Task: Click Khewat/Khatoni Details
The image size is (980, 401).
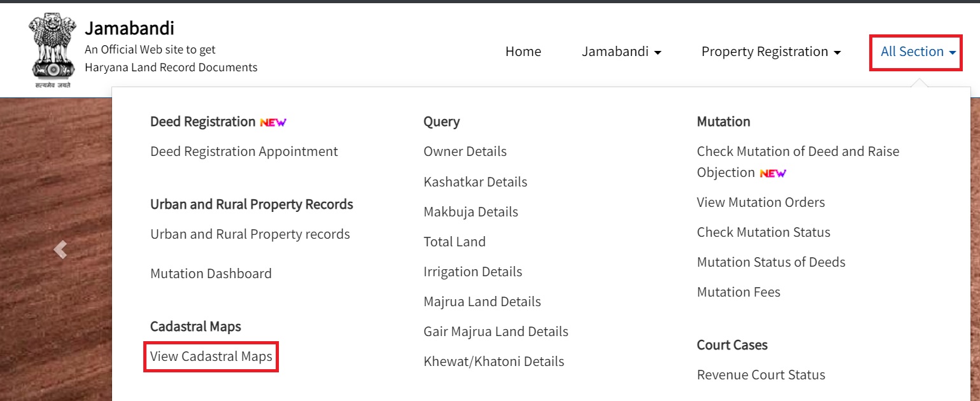Action: coord(494,361)
